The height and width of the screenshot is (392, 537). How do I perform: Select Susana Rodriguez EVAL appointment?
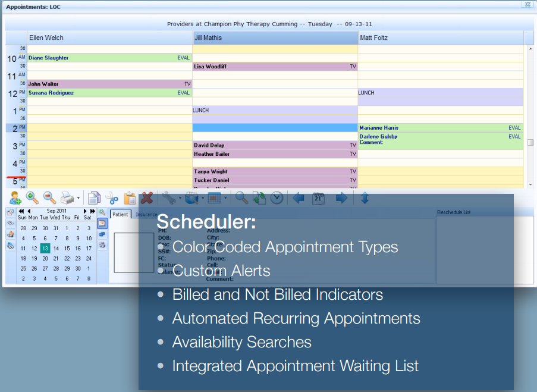[x=109, y=93]
